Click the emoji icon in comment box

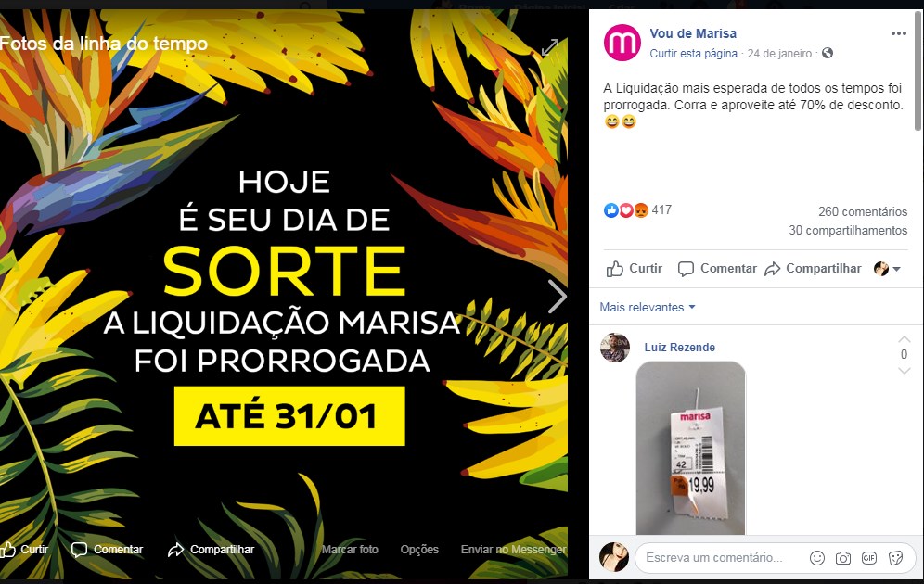coord(816,558)
